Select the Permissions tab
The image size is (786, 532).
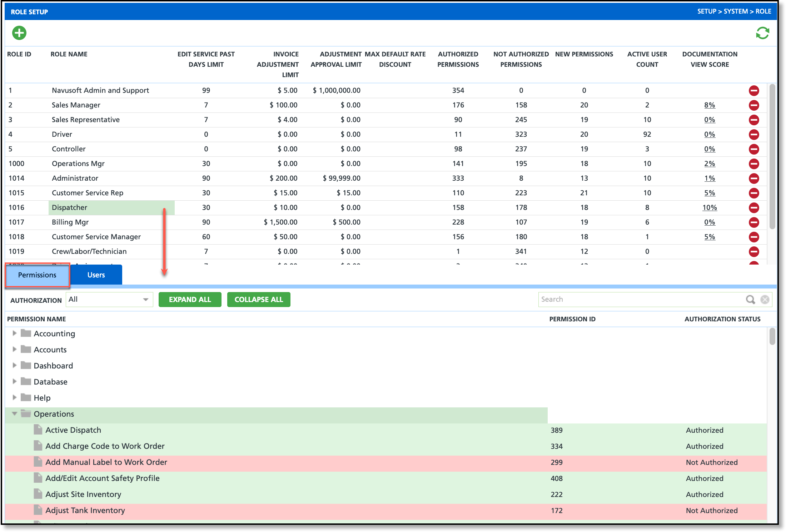pos(37,275)
